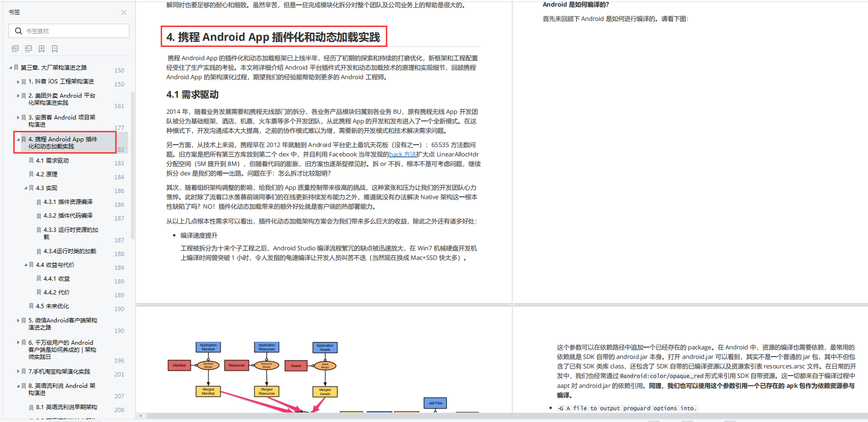Viewport: 868px width, 422px height.
Task: Select bookmark 4. 携程 Android App 插件化和动态加载实践
Action: (x=63, y=143)
